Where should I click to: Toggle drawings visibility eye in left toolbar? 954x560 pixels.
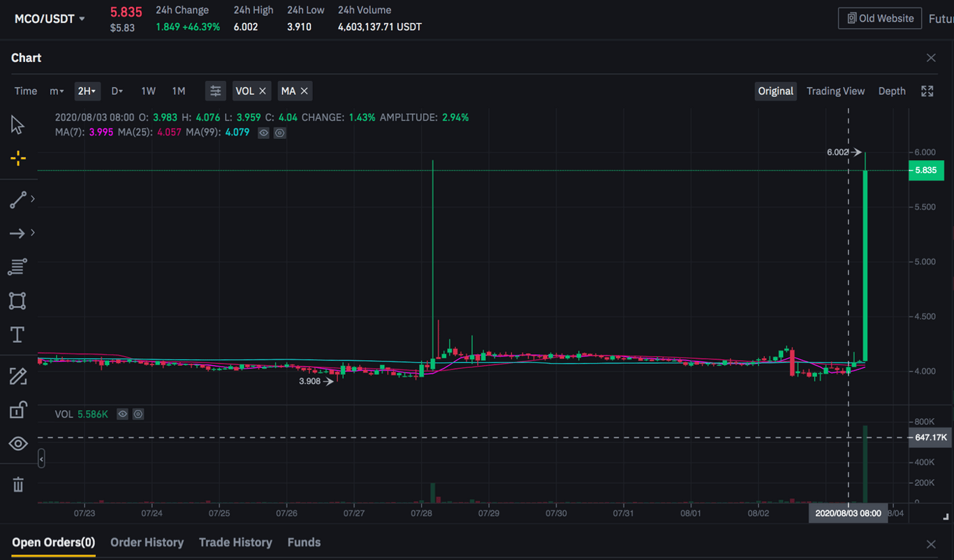pyautogui.click(x=18, y=444)
